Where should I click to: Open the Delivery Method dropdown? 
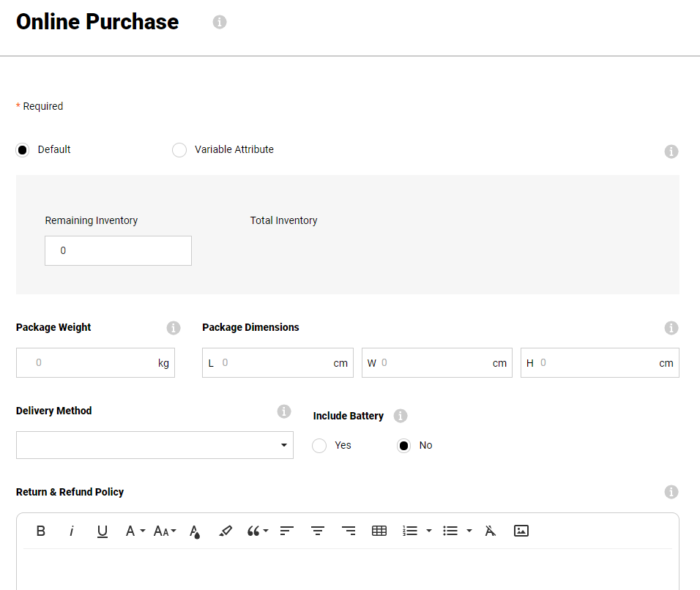(154, 445)
